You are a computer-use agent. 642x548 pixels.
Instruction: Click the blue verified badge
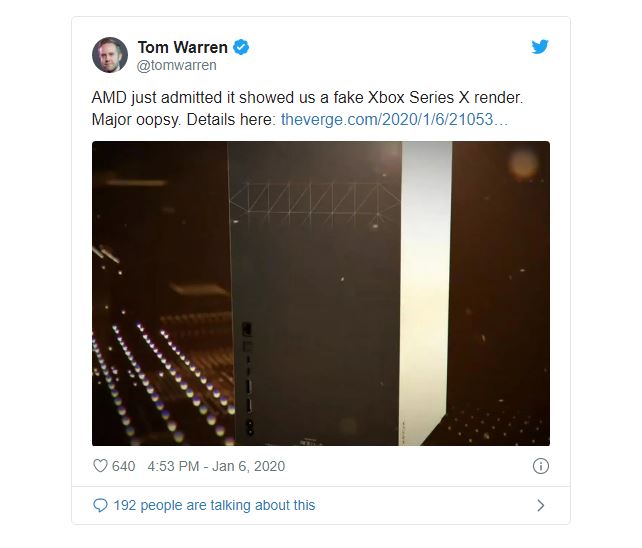(241, 47)
